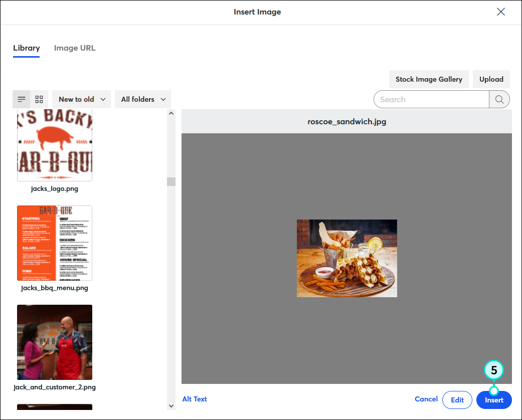Open the All folders dropdown
The image size is (522, 420).
click(142, 99)
